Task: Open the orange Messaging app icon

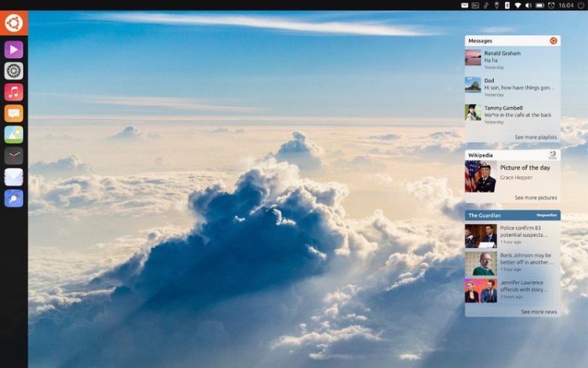Action: [x=13, y=114]
